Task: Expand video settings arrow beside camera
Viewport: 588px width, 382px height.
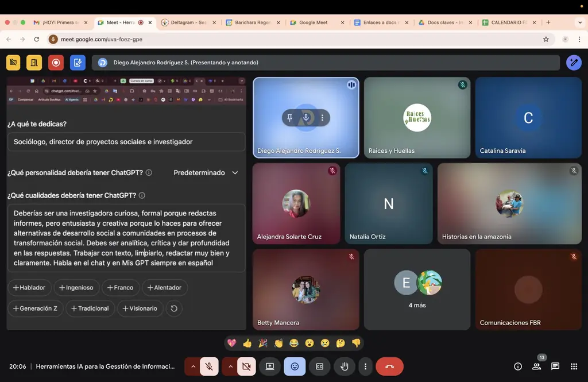Action: click(230, 366)
